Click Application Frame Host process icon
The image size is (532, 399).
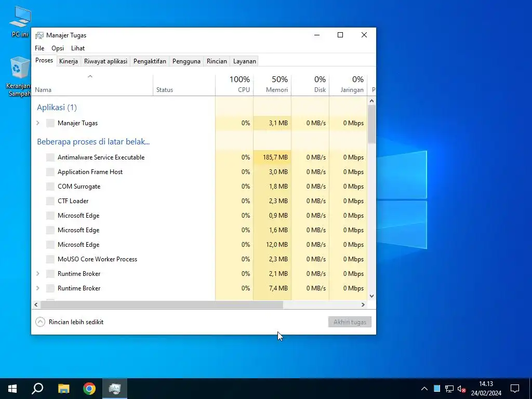[50, 172]
